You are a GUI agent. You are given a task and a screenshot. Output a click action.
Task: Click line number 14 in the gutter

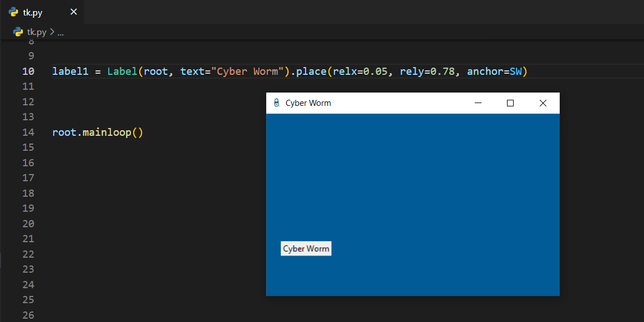coord(29,132)
